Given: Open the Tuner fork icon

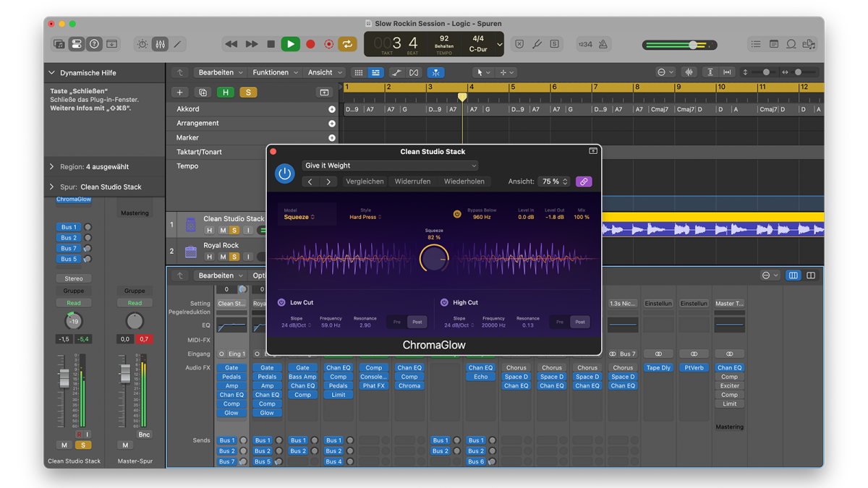Looking at the screenshot, I should pos(537,44).
